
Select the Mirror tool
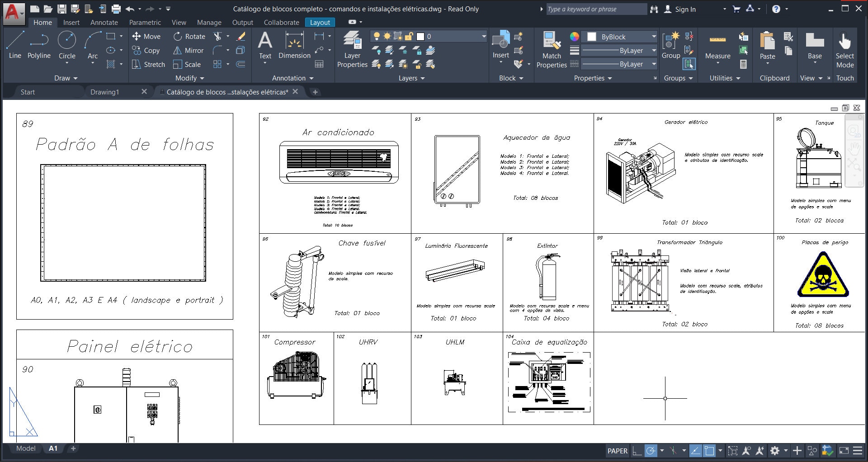[188, 51]
